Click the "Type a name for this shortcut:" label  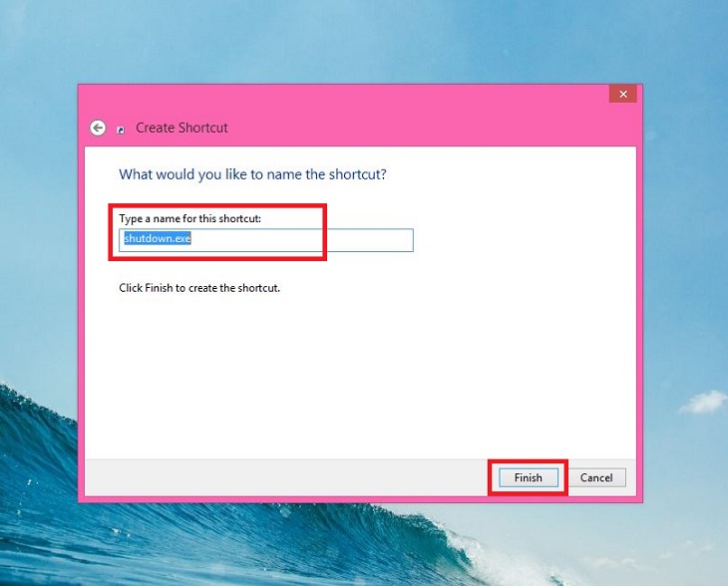pyautogui.click(x=189, y=218)
